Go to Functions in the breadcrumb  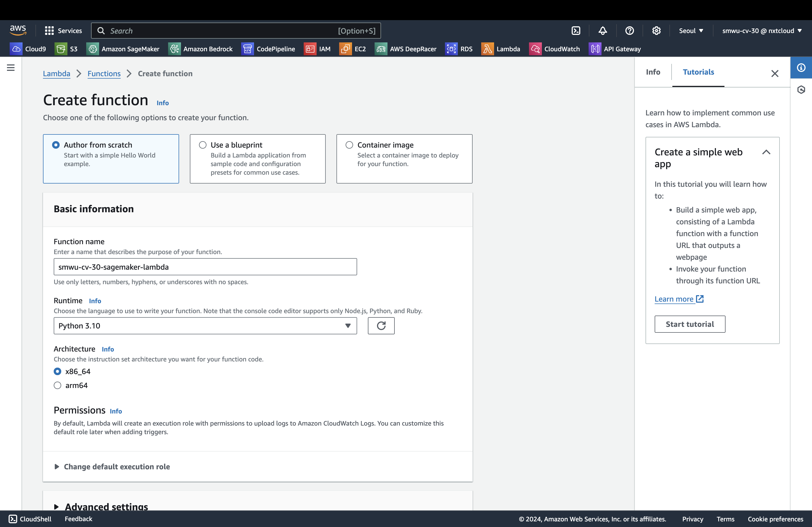(x=104, y=74)
